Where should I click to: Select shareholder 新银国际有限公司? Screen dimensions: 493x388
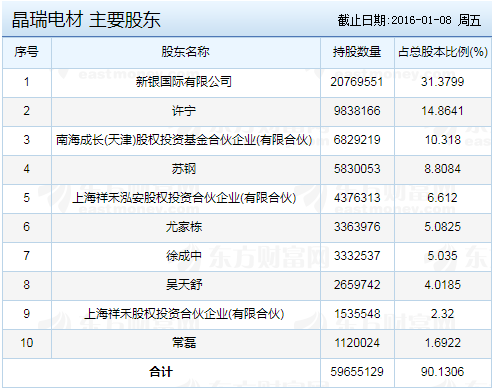point(184,82)
